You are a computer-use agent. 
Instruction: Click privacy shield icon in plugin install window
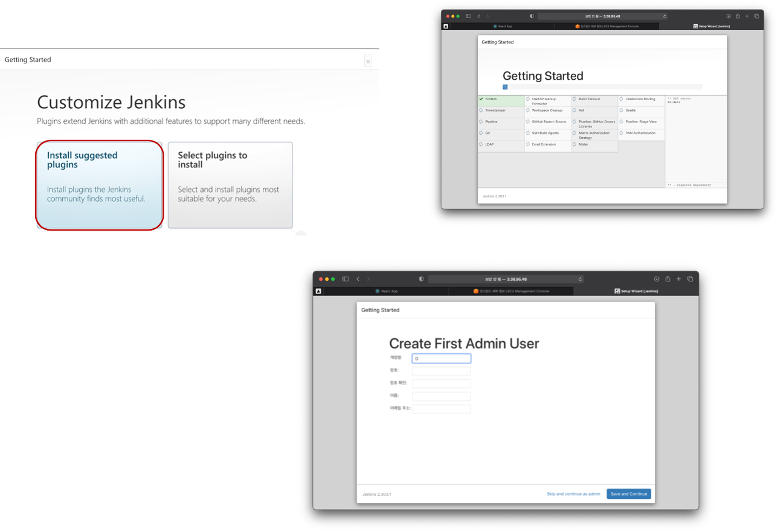(x=532, y=16)
